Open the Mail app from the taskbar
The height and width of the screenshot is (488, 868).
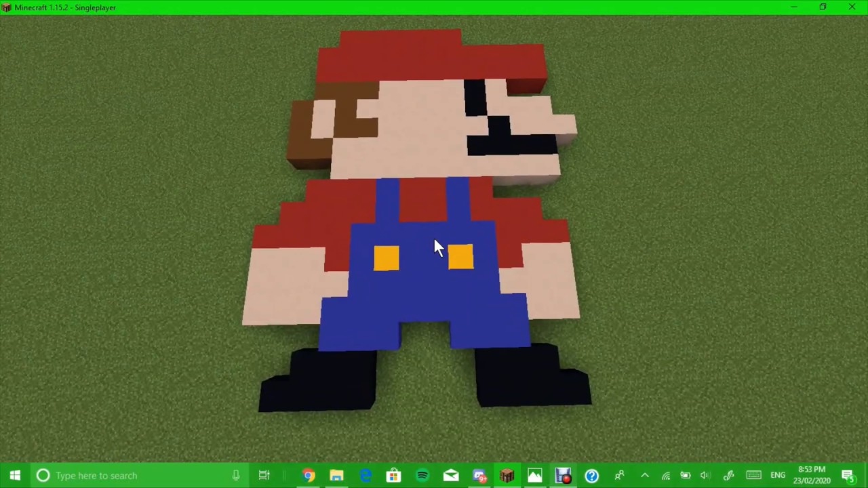coord(450,475)
